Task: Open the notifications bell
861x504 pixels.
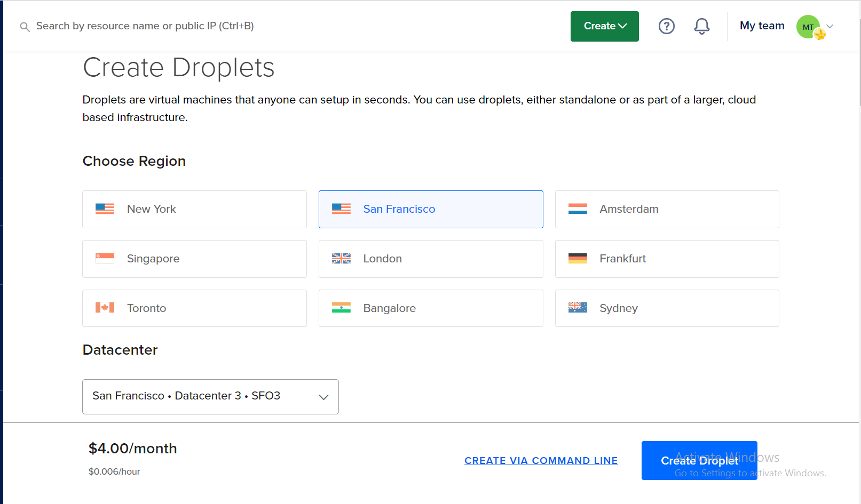Action: (701, 26)
